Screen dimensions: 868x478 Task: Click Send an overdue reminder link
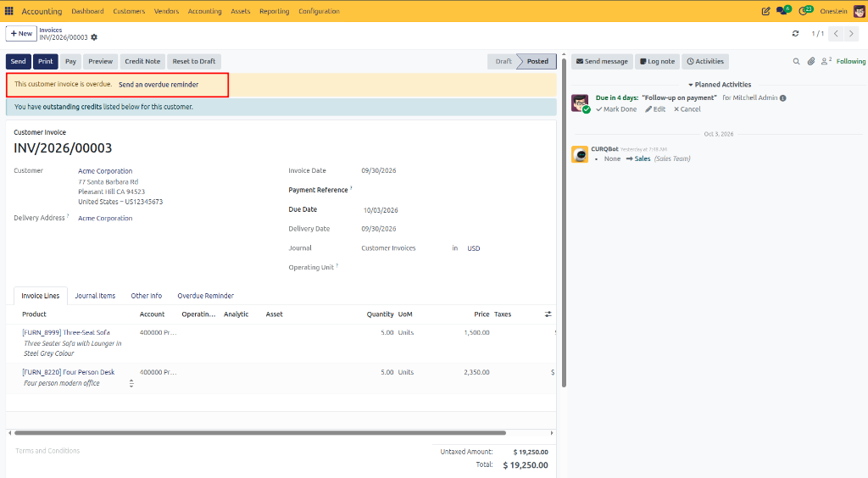(159, 85)
